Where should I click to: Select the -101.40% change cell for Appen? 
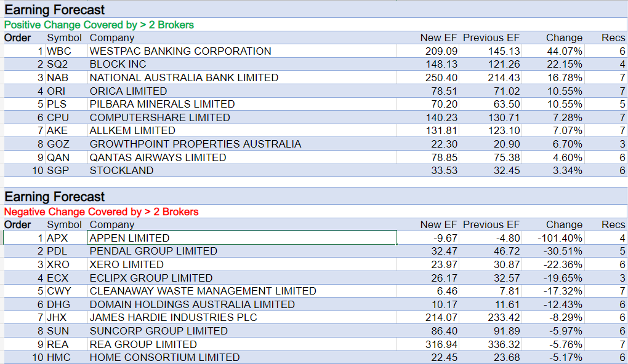pyautogui.click(x=560, y=238)
